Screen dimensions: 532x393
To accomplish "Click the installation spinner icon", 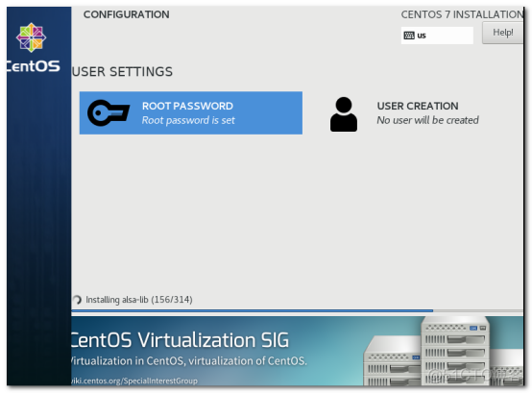I will (x=77, y=300).
